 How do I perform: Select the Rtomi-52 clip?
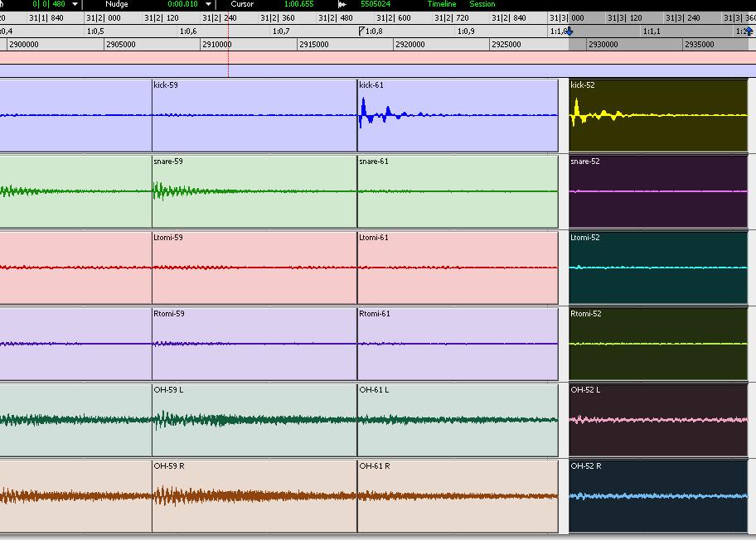coord(658,344)
